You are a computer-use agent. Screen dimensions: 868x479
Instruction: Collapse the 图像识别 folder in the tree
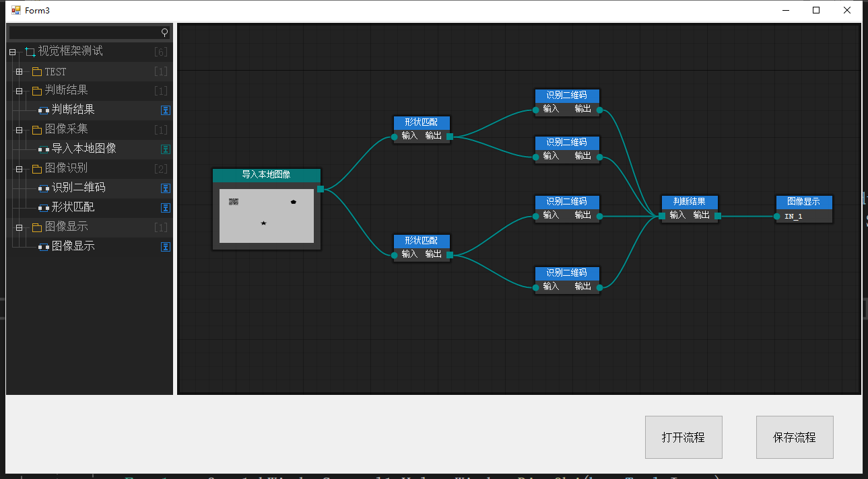point(19,169)
